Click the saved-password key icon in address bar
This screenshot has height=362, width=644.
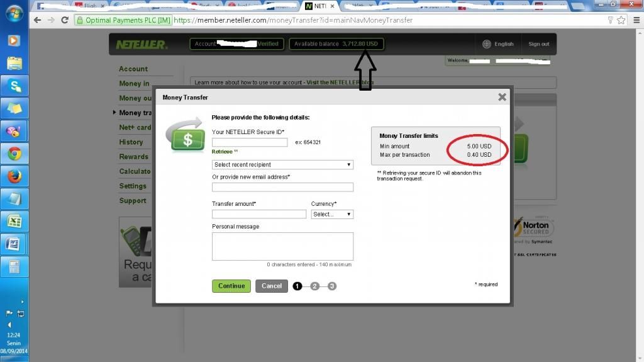click(x=610, y=20)
